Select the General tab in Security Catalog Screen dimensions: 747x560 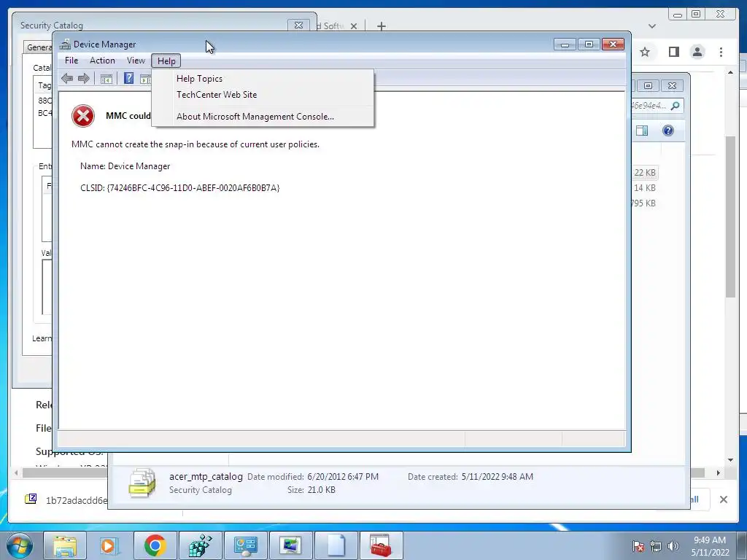(39, 47)
